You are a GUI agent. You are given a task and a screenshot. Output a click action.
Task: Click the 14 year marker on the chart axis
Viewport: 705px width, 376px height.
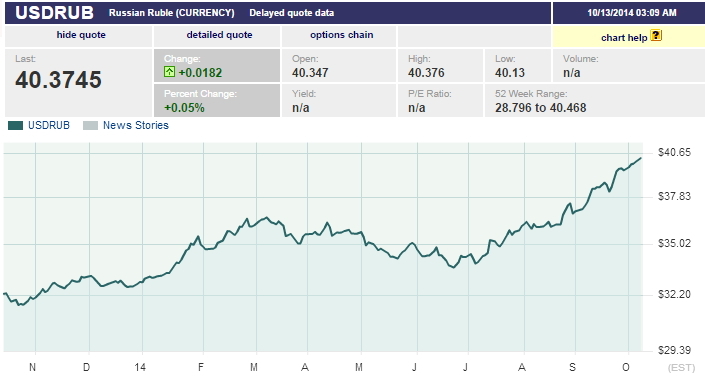point(140,367)
